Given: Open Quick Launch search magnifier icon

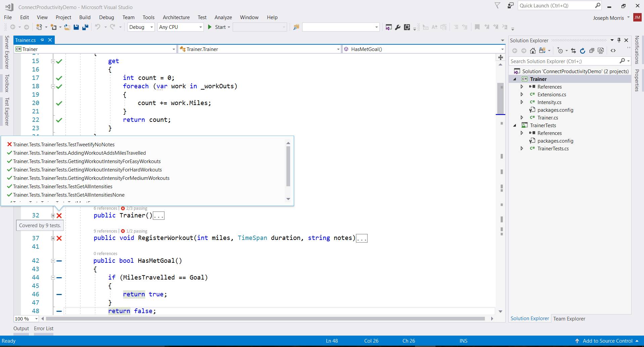Looking at the screenshot, I should 598,5.
